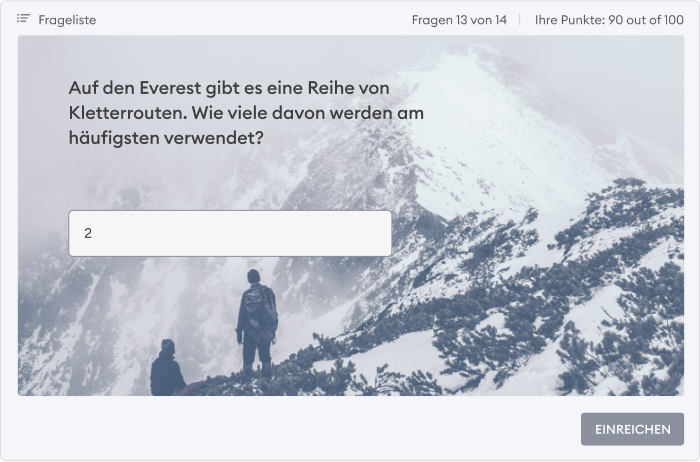Click the word 'Kletterrouten' in the question
700x462 pixels.
point(128,113)
